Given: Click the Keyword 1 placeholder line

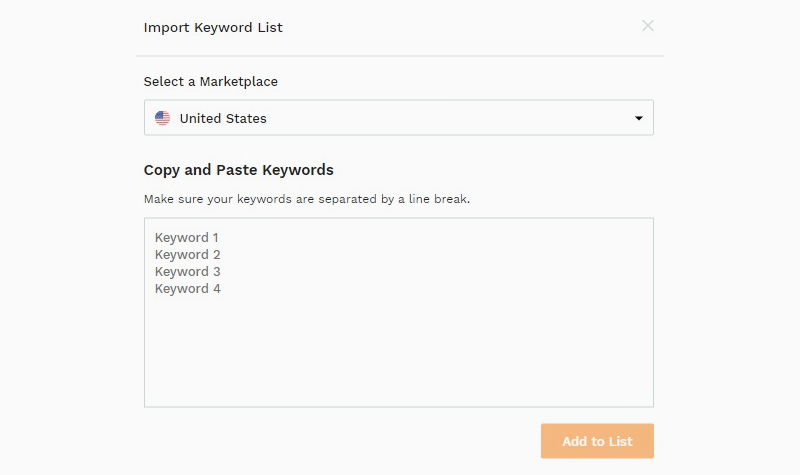Looking at the screenshot, I should (187, 238).
